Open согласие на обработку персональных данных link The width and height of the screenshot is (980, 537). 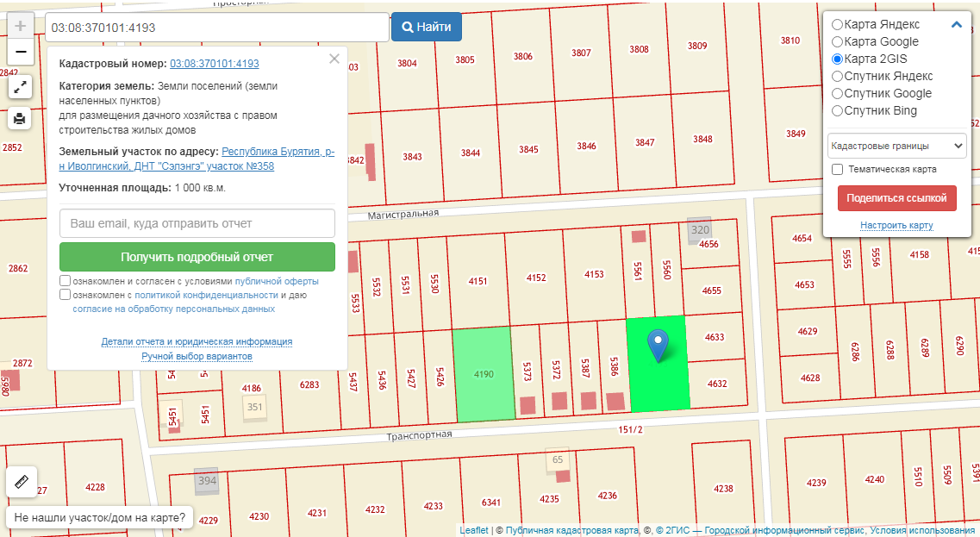pos(174,309)
